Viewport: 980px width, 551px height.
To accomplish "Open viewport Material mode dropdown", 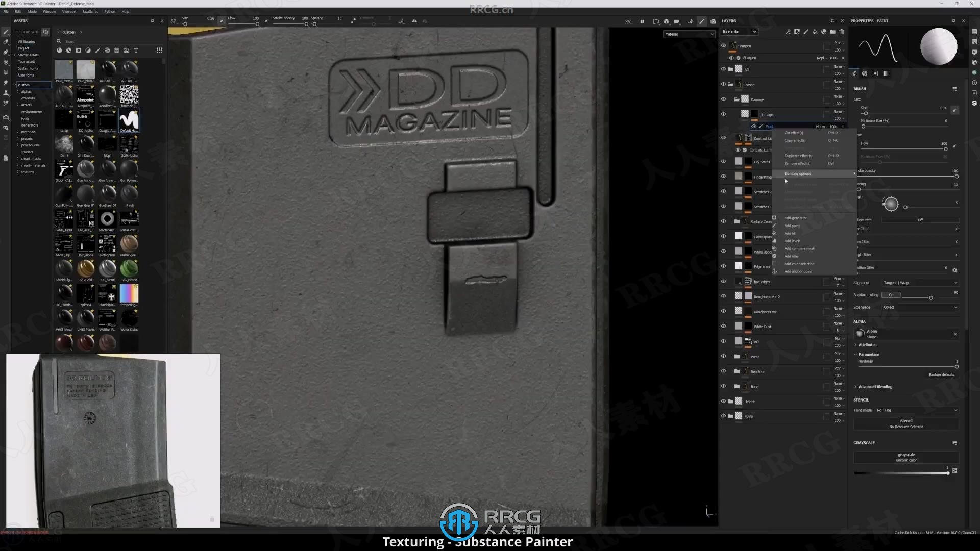I will (689, 34).
